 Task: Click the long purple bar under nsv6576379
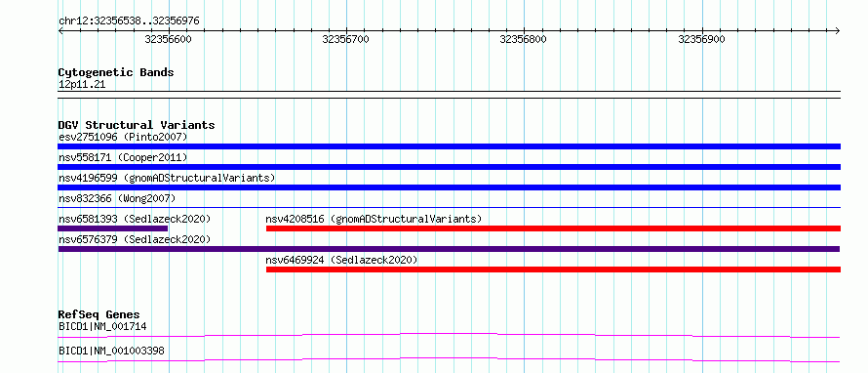[449, 249]
